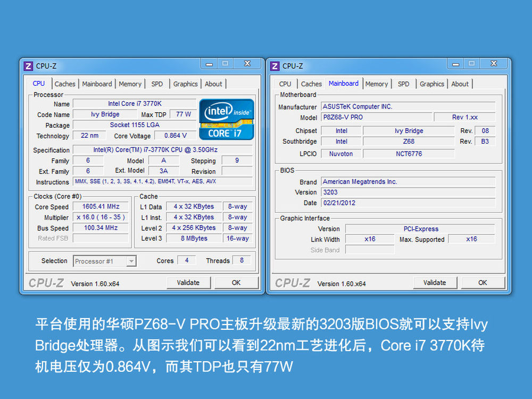Click Threads value 8
Image resolution: width=532 pixels, height=399 pixels.
[x=242, y=260]
